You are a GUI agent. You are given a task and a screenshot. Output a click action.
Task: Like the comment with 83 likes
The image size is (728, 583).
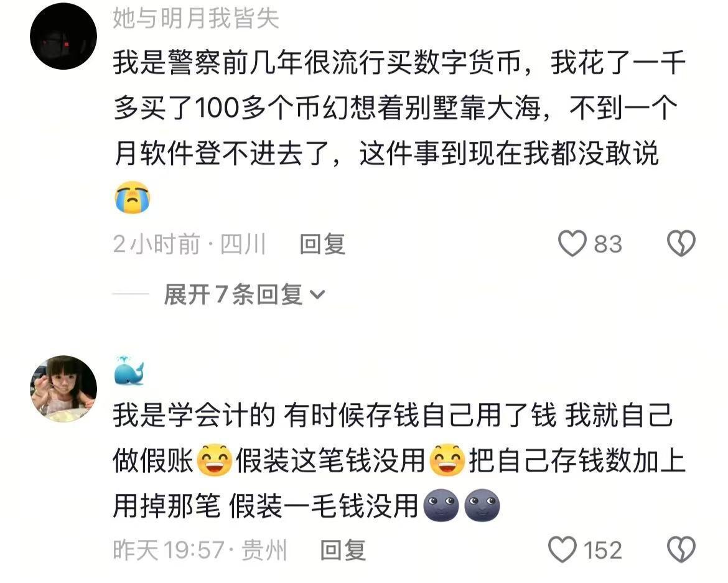click(x=572, y=244)
